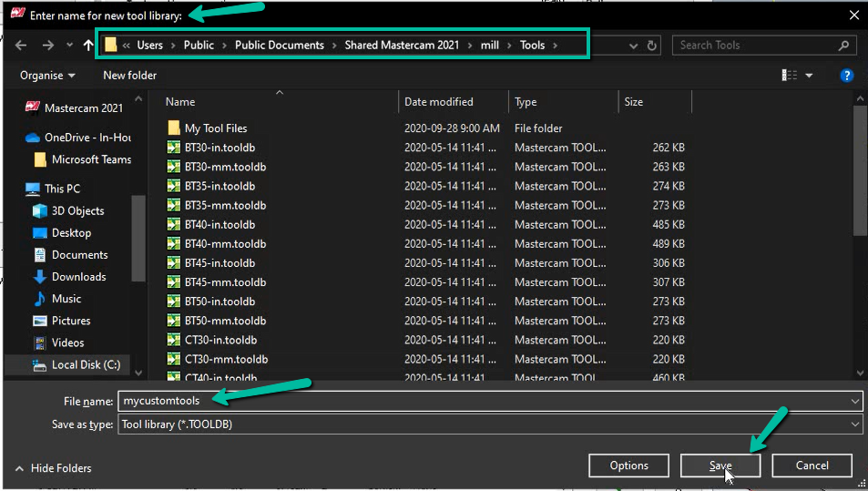Click the file list vertical scrollbar
The height and width of the screenshot is (491, 868).
tap(860, 170)
